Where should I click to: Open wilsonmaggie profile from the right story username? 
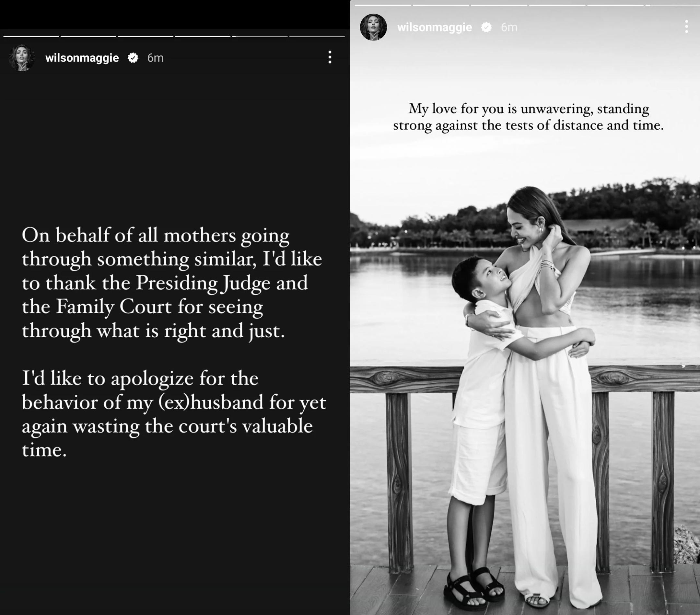pyautogui.click(x=434, y=27)
